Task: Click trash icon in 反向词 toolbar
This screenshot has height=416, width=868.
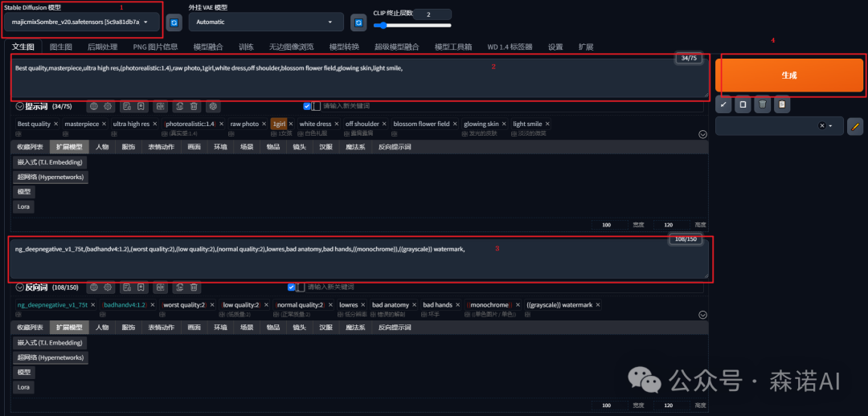Action: point(194,288)
